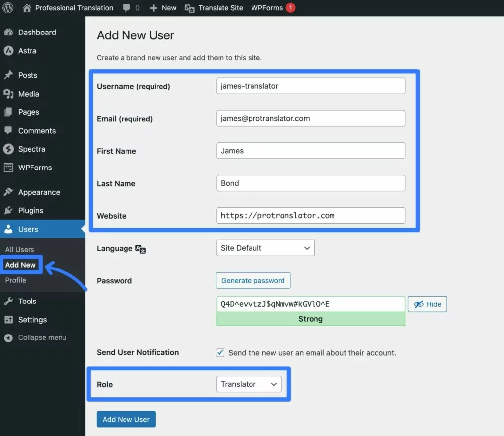Click Collapse menu text

(42, 338)
